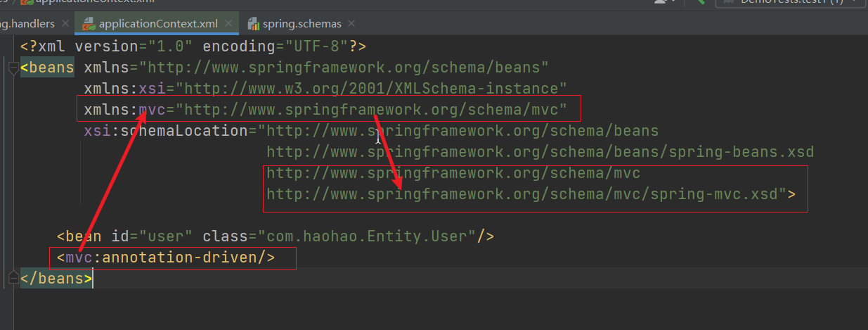Close the ng.handlers tab

click(65, 23)
